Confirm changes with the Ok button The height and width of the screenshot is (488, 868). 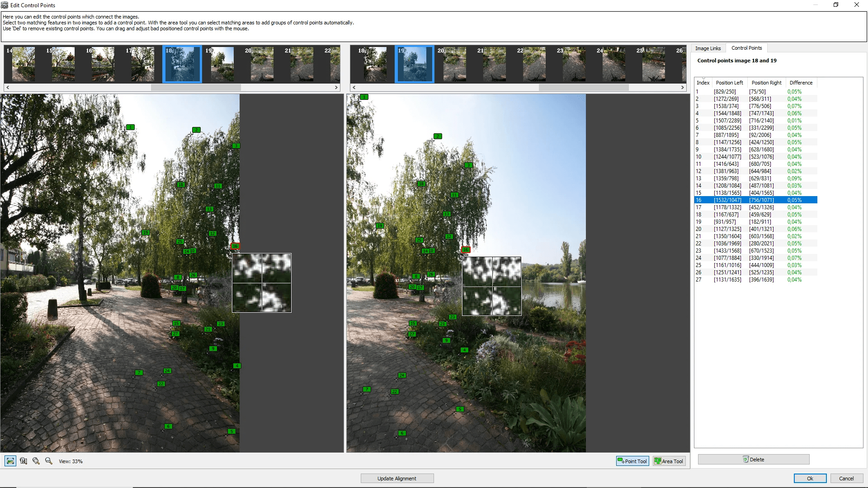[x=810, y=478]
